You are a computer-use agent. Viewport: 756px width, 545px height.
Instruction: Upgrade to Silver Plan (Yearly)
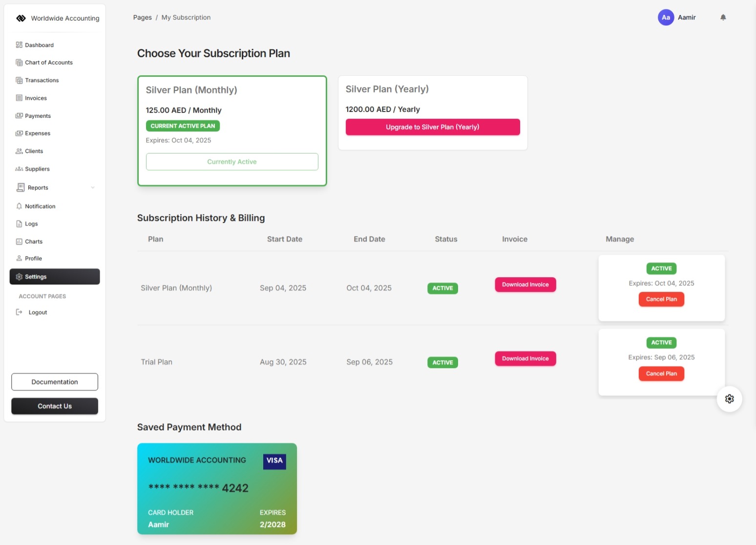(432, 127)
